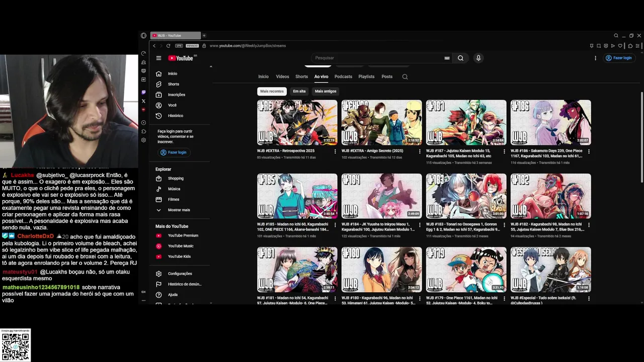Open the YouTube hamburger guide menu
This screenshot has height=362, width=644.
click(158, 58)
